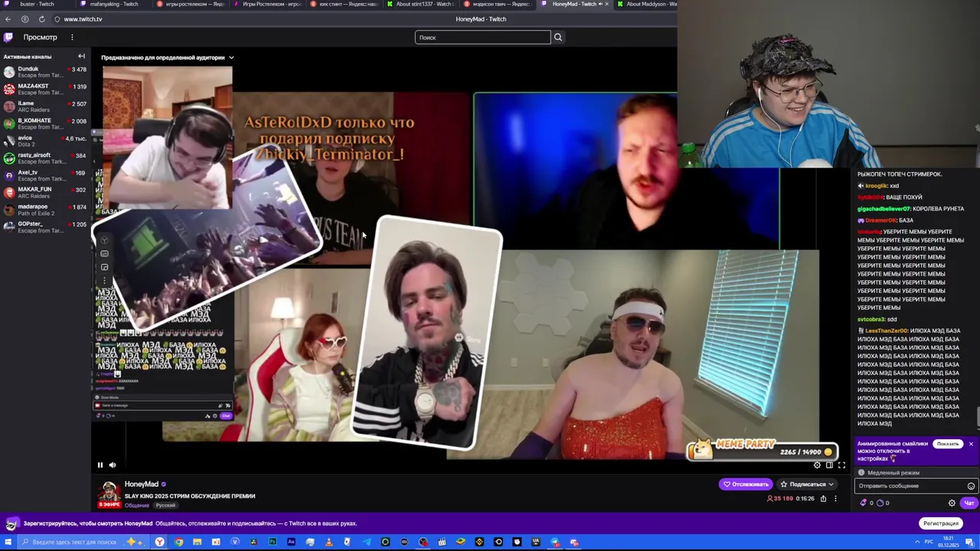Image resolution: width=980 pixels, height=551 pixels.
Task: Open MAKAR_FUN channel in sidebar
Action: click(45, 192)
